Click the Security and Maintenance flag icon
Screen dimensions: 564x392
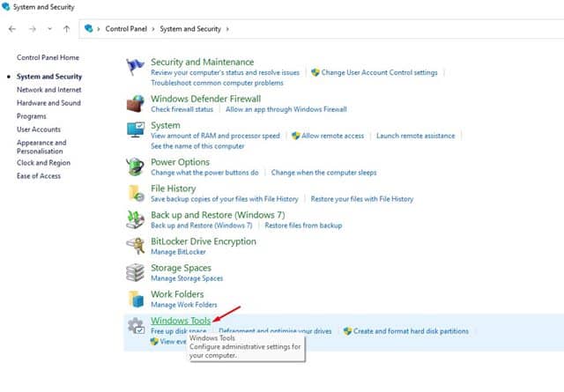(x=135, y=67)
